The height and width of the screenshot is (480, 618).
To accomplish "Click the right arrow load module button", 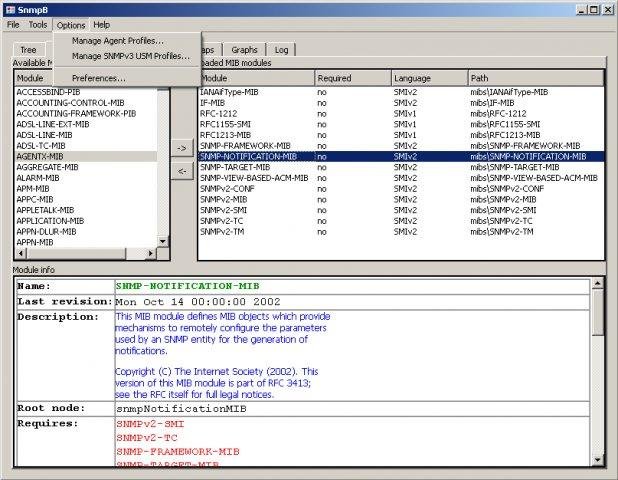I will coord(181,148).
